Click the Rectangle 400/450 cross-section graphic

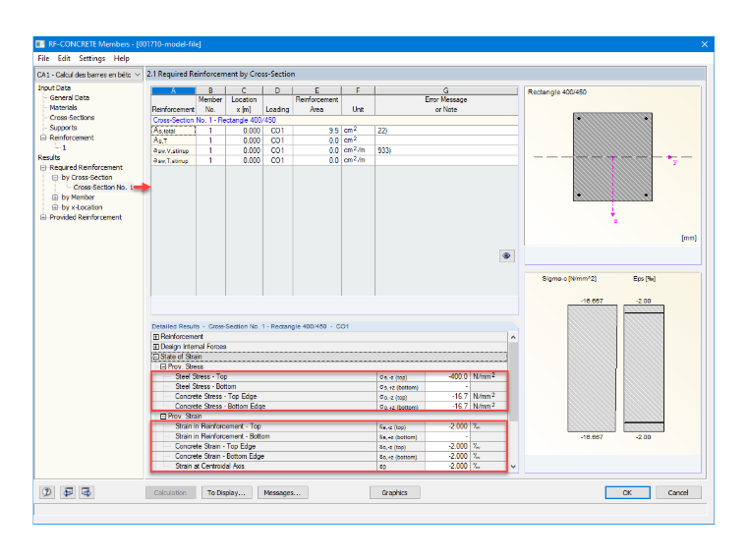tap(612, 156)
